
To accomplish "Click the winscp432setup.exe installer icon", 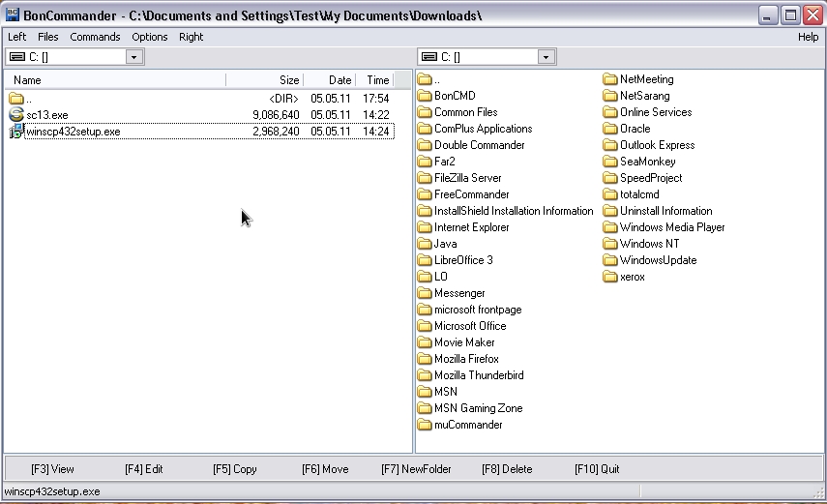I will 16,131.
